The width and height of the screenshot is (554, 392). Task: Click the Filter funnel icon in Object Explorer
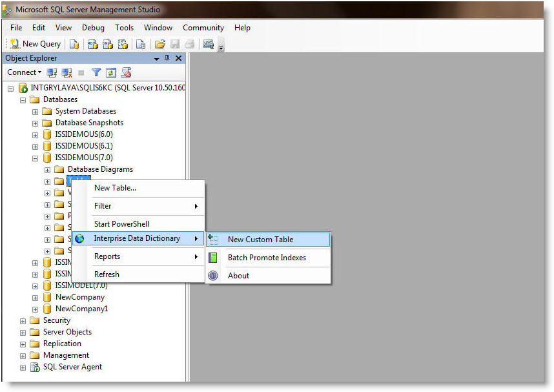point(96,72)
